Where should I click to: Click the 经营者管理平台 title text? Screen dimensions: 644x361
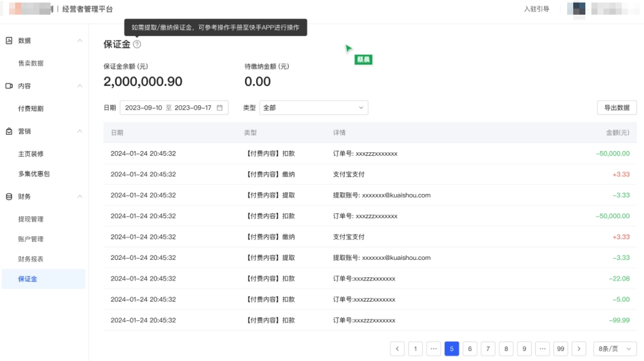[87, 9]
